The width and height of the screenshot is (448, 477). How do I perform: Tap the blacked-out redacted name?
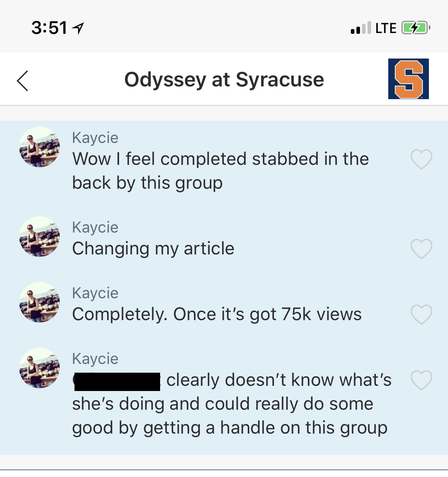click(x=117, y=382)
